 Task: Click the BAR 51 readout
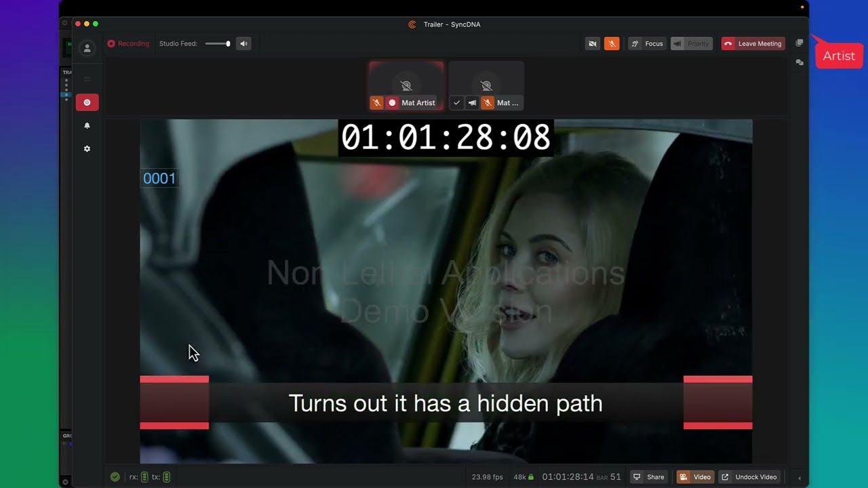coord(609,477)
